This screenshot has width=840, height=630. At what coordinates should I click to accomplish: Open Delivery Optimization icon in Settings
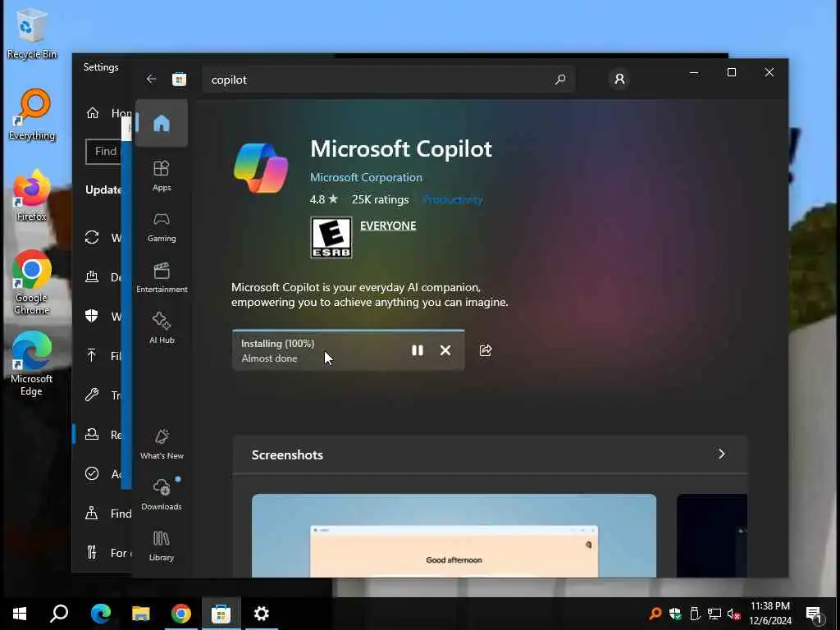point(92,277)
